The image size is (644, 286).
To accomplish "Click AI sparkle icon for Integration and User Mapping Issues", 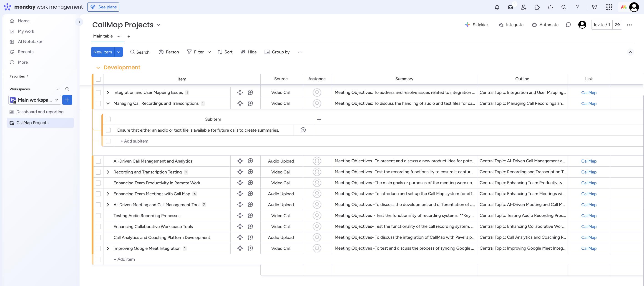I will [x=240, y=93].
